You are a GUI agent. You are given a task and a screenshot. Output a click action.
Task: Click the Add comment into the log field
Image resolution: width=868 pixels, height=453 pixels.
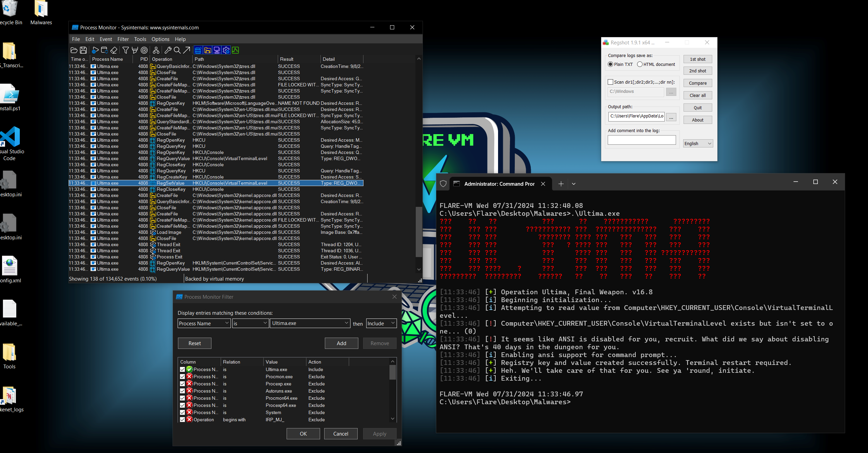[642, 140]
